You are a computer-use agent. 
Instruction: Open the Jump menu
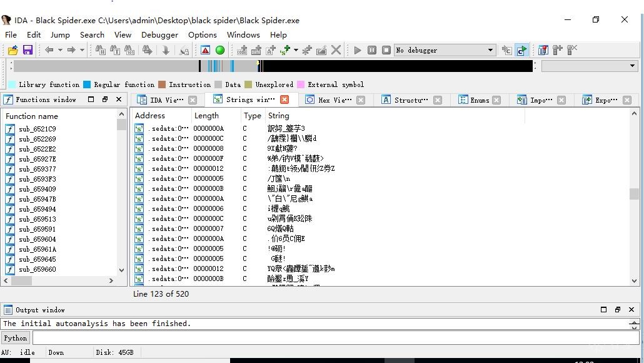pyautogui.click(x=60, y=35)
